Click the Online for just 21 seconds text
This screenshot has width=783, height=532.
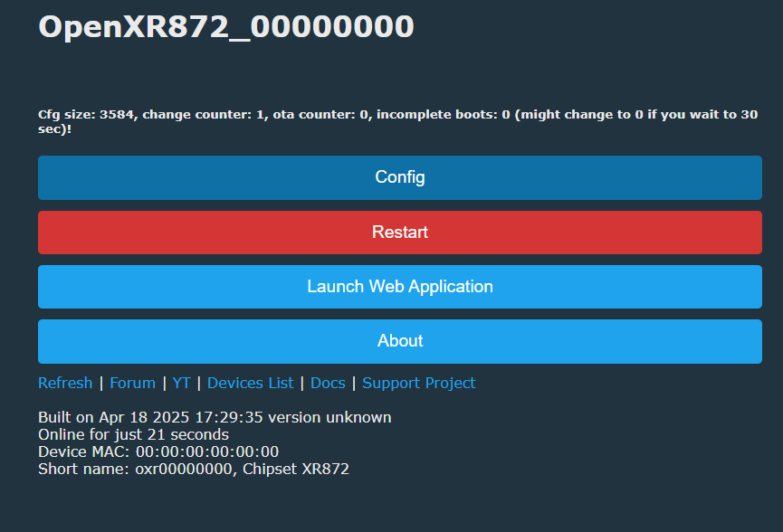click(x=133, y=434)
